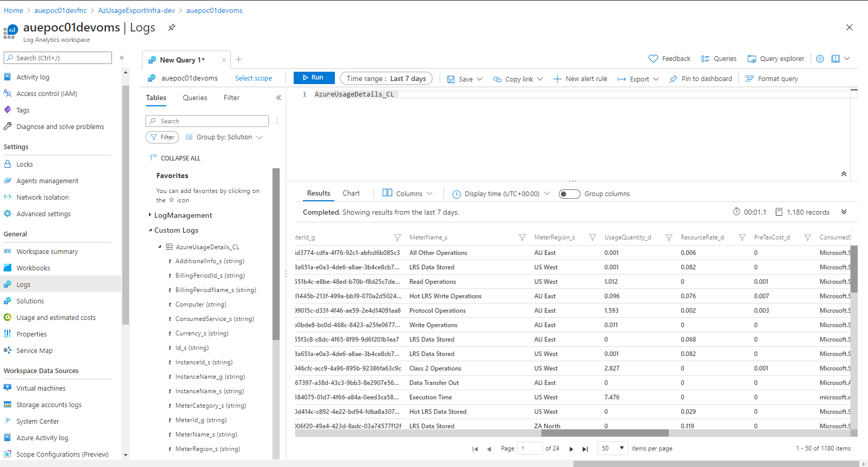
Task: Open Activity log
Action: [33, 77]
